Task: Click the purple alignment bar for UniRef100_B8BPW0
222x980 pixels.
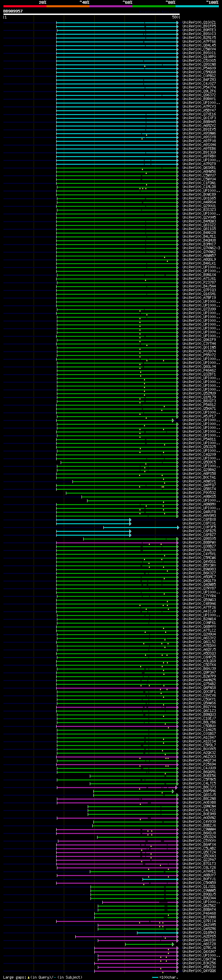Action: pos(117,543)
